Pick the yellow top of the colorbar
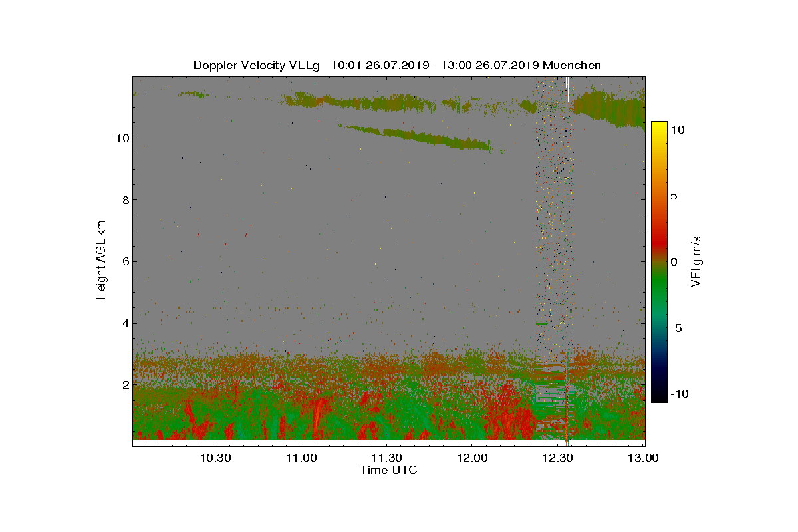This screenshot has height=532, width=798. (x=658, y=128)
